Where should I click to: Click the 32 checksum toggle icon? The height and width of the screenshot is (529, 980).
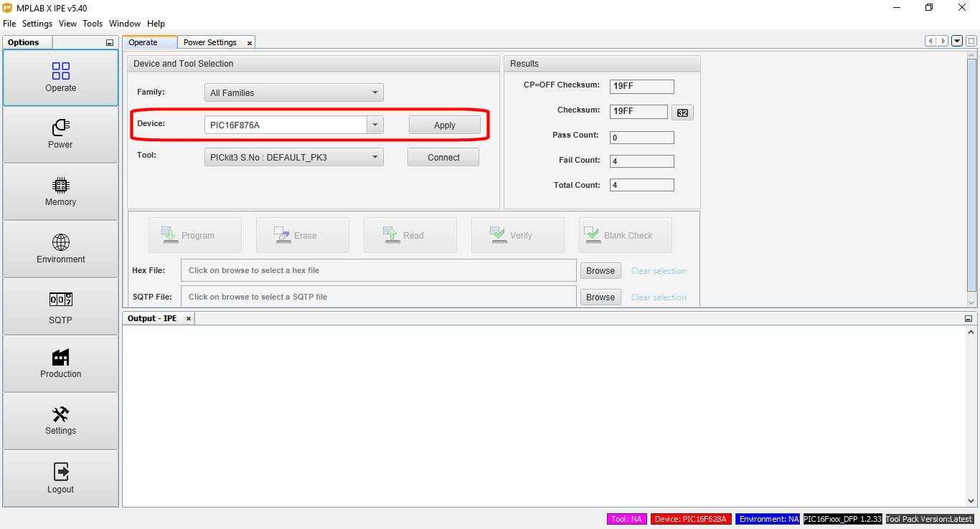pyautogui.click(x=682, y=113)
